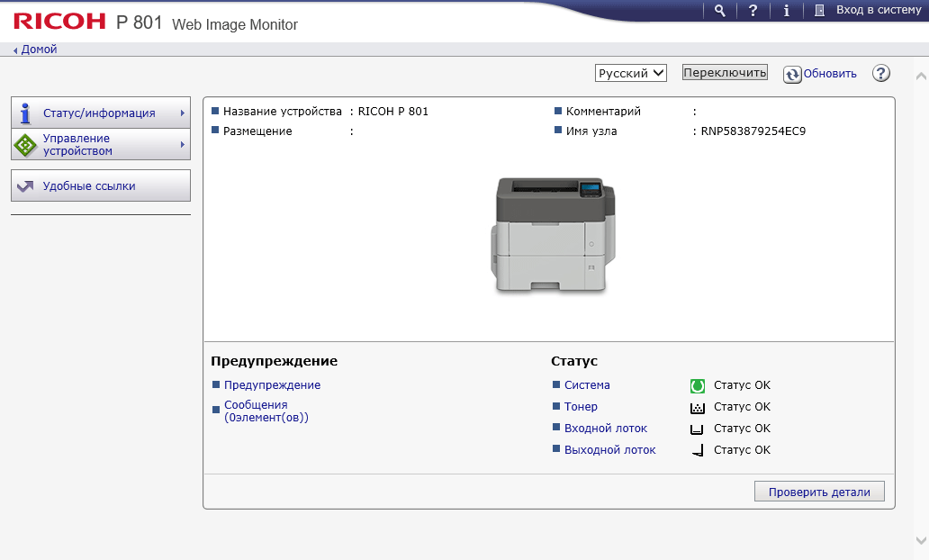
Task: Open the Тонер status link
Action: [x=581, y=407]
